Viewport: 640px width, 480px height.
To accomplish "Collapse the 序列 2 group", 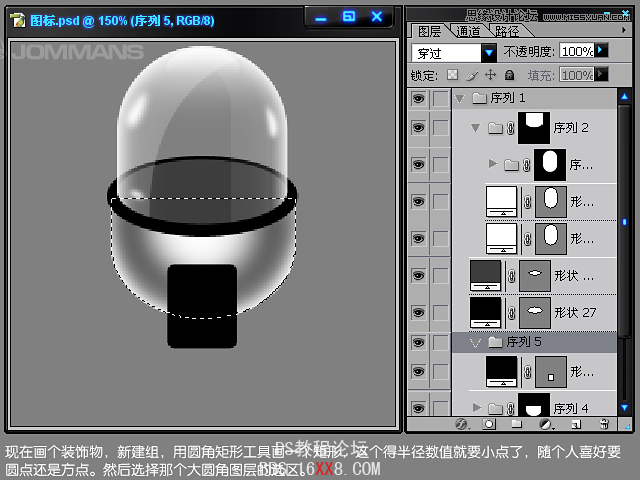I will point(475,128).
